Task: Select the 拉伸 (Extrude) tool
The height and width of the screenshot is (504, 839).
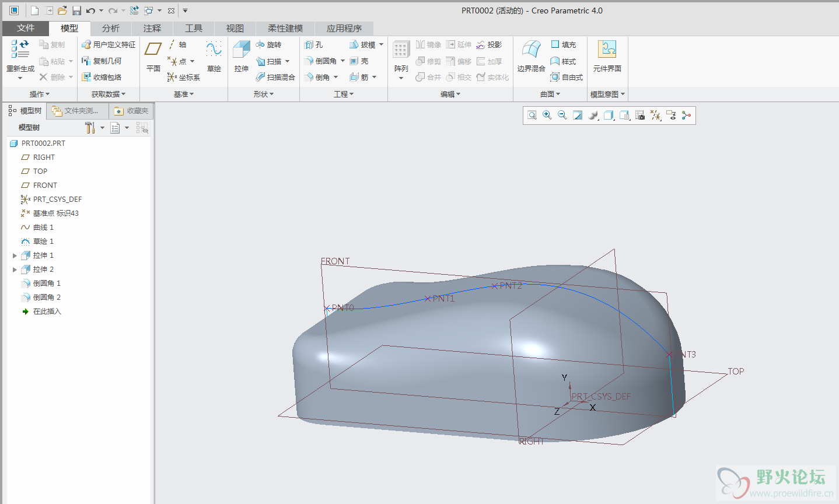Action: tap(241, 50)
